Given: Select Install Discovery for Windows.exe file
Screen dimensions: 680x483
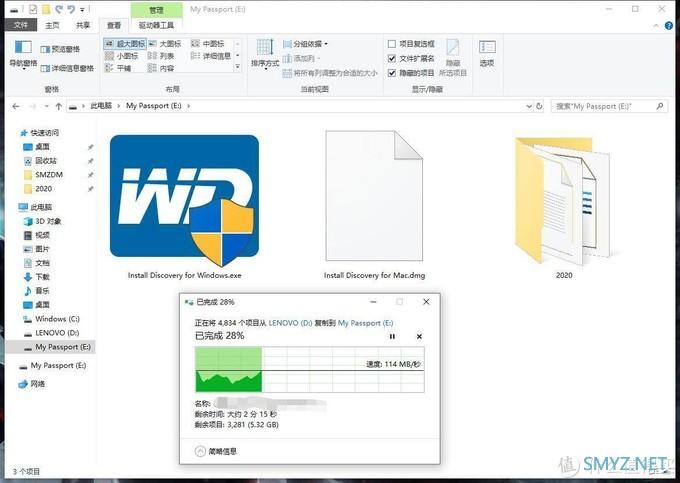Looking at the screenshot, I should coord(184,206).
